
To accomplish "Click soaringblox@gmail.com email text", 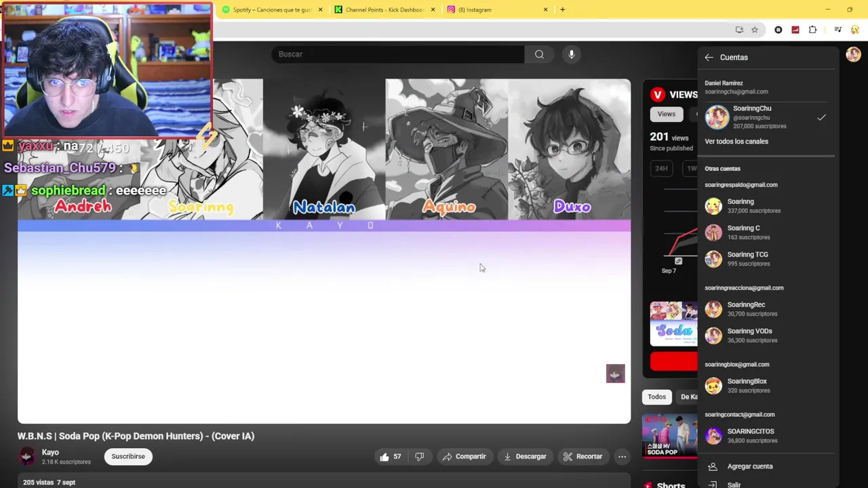I will pyautogui.click(x=737, y=365).
